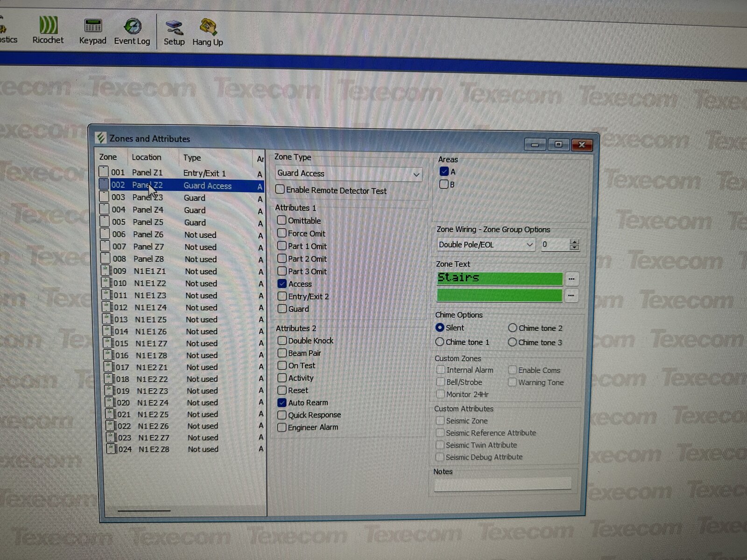Uncheck the Auto Rearm checkbox
The image size is (747, 560).
(282, 402)
